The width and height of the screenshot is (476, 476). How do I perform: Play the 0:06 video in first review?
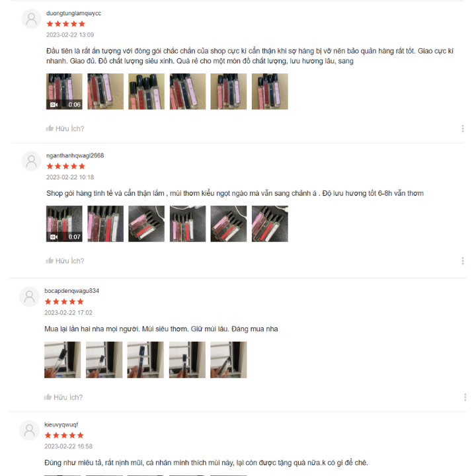(64, 91)
